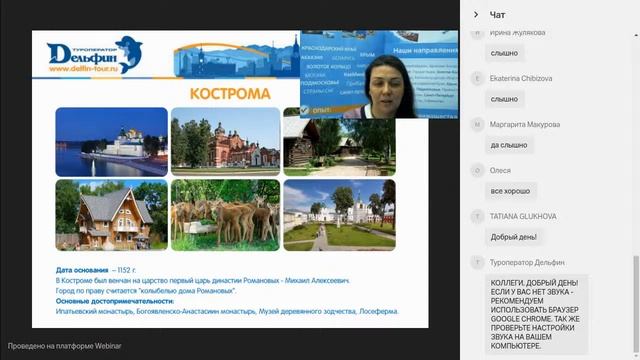640x360 pixels.
Task: Click the Дельфин logo on the slide
Action: pyautogui.click(x=95, y=54)
